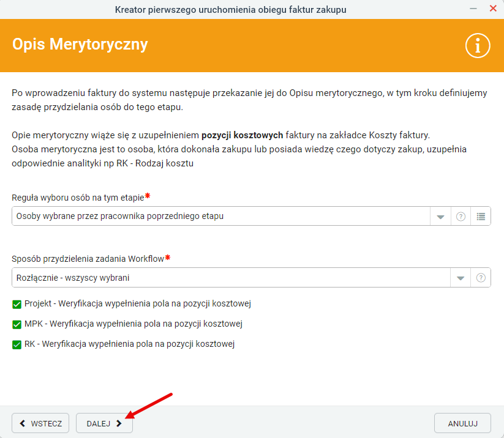Continue with the DALEJ button
The height and width of the screenshot is (438, 504).
(x=104, y=423)
